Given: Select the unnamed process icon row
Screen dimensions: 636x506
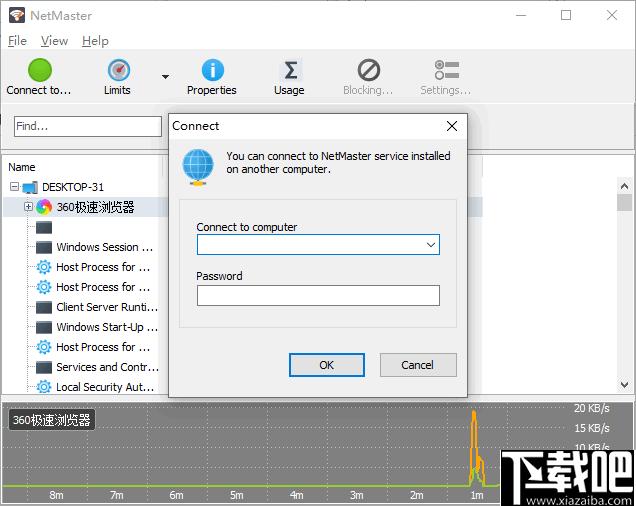Looking at the screenshot, I should [44, 227].
